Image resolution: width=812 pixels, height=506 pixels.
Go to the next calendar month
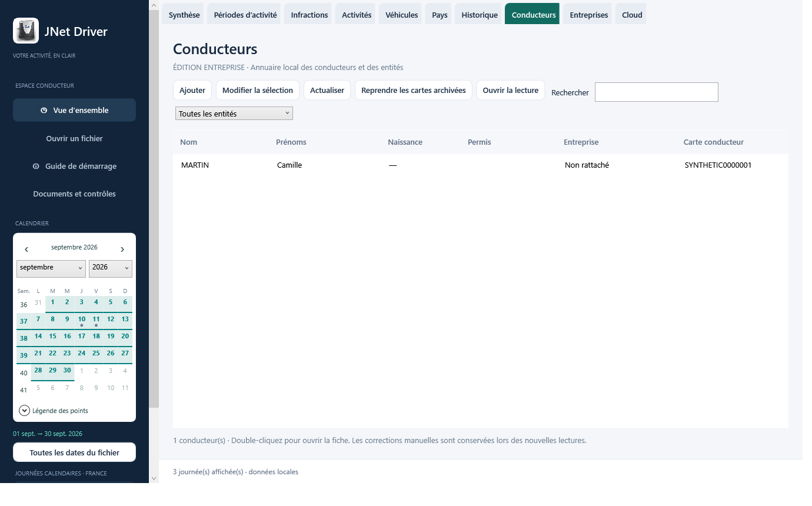pos(122,249)
